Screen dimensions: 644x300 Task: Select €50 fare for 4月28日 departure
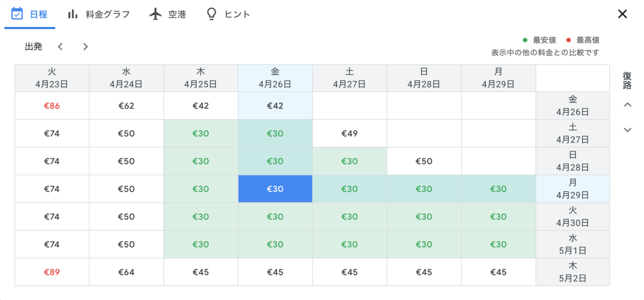click(x=424, y=161)
